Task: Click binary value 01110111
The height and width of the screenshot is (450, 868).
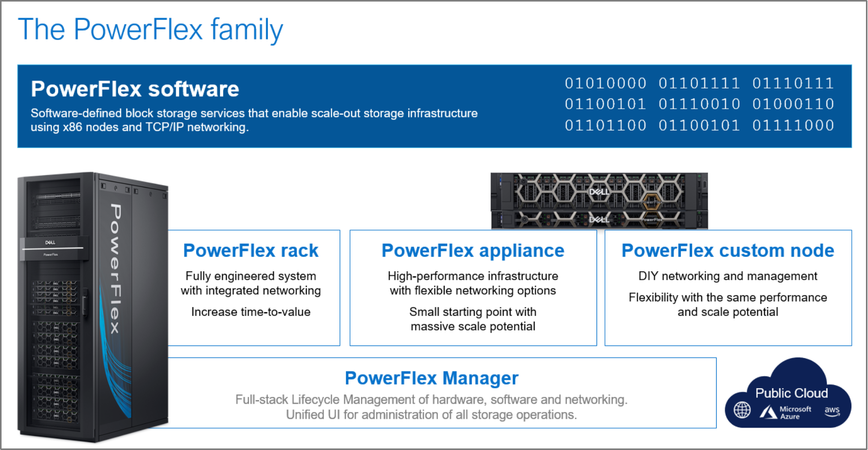Action: [x=793, y=83]
